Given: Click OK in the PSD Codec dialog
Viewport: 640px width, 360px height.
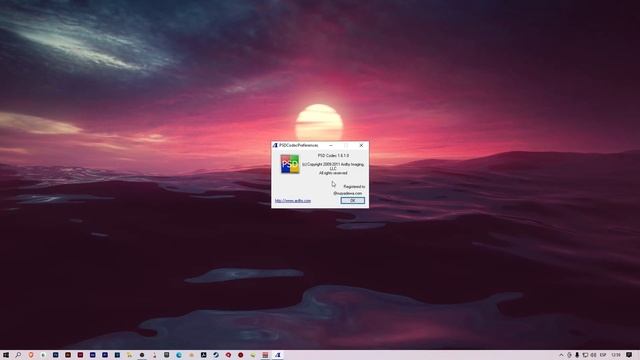Looking at the screenshot, I should 353,200.
